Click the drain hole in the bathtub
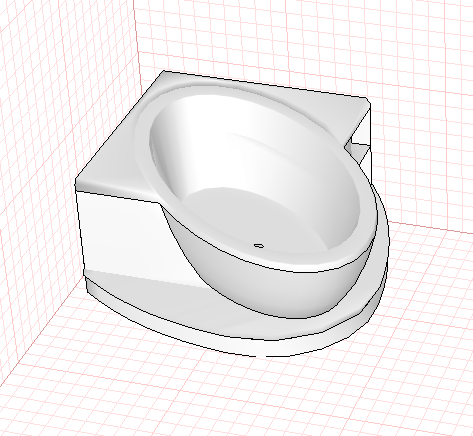 click(x=259, y=246)
